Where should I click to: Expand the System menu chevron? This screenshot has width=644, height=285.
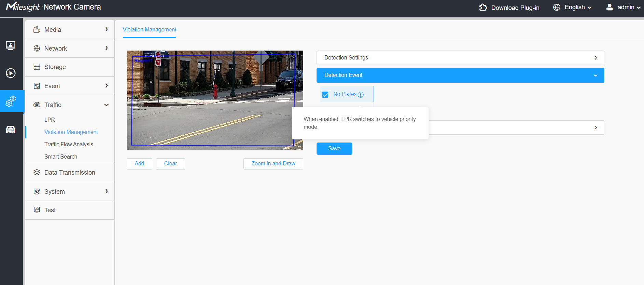(107, 191)
